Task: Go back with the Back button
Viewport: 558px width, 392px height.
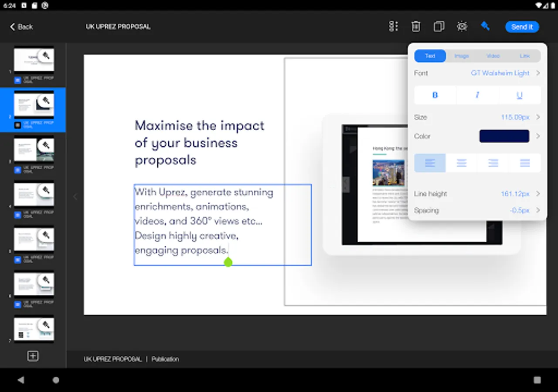Action: pos(21,27)
